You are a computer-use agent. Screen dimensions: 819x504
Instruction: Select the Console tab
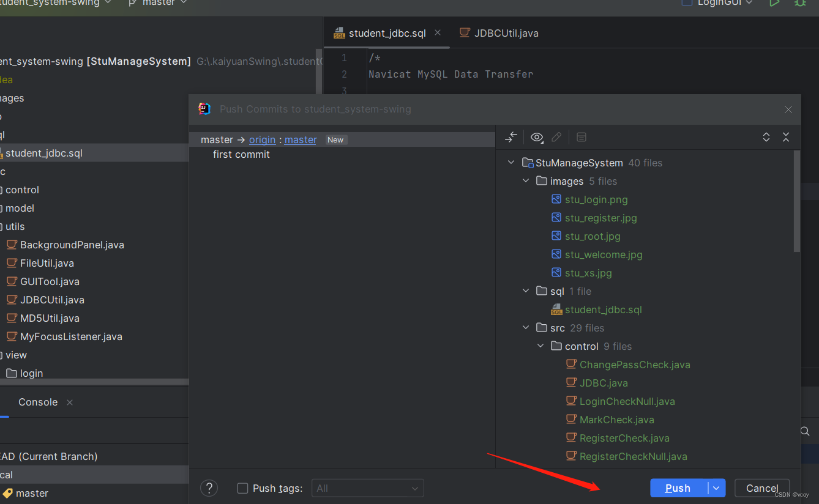click(38, 402)
